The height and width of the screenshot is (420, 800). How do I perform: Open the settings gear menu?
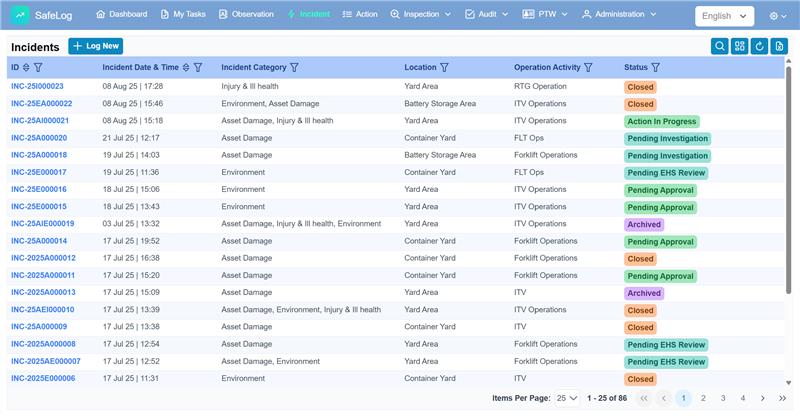(778, 16)
